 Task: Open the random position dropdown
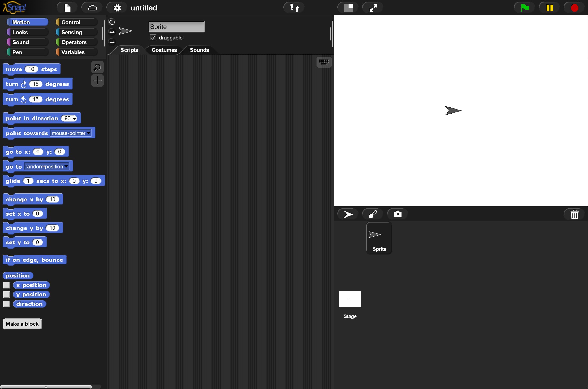tap(66, 166)
